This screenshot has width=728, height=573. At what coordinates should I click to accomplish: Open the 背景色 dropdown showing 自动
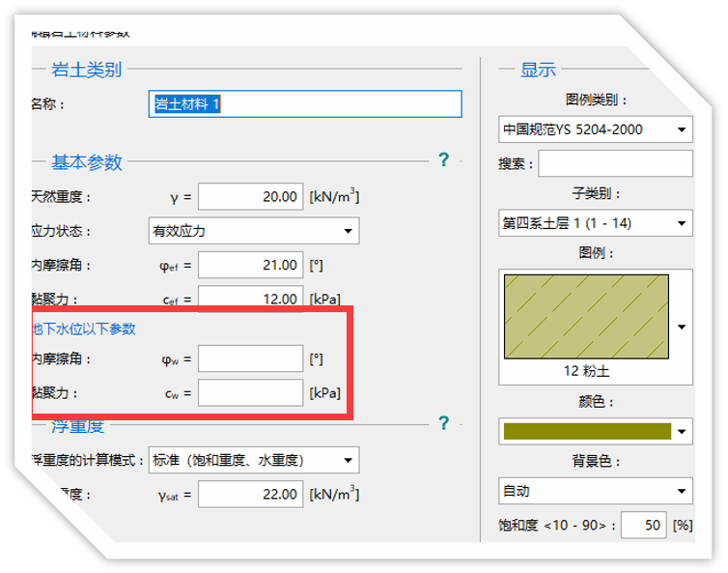pos(596,491)
